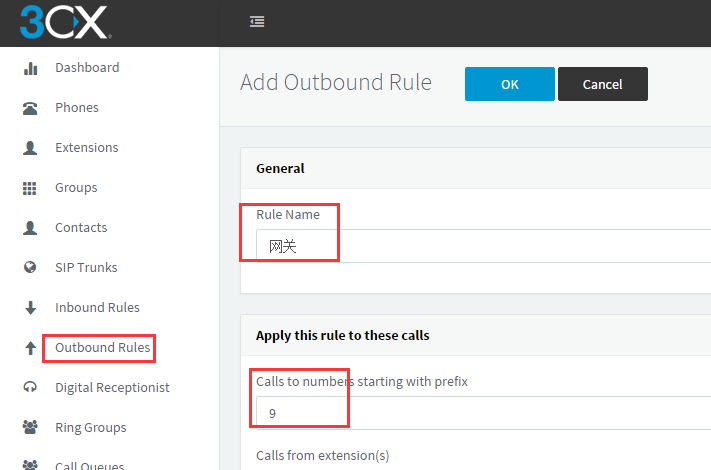Click the Dashboard bar chart icon
This screenshot has width=711, height=470.
[x=30, y=68]
